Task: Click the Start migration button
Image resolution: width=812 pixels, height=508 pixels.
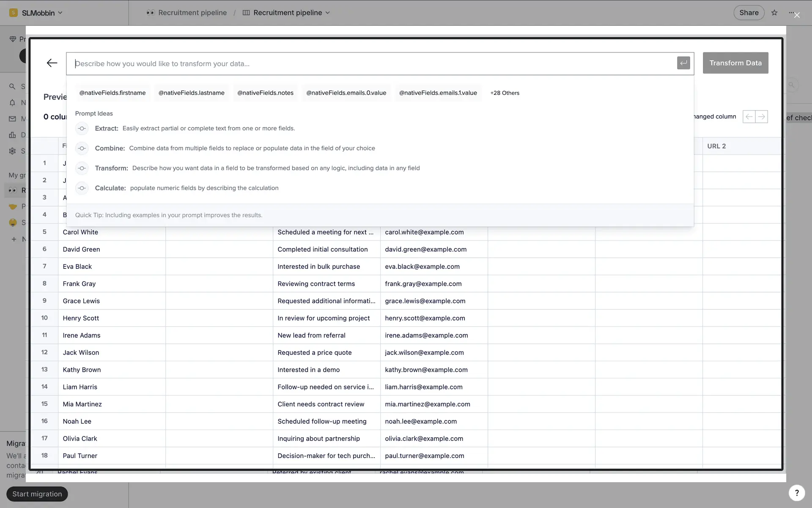Action: point(37,494)
